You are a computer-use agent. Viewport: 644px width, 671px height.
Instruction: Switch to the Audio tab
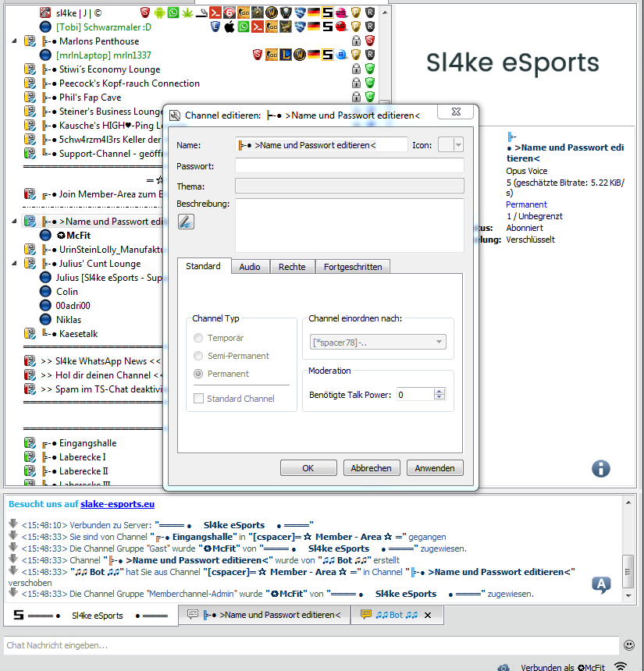click(x=250, y=267)
